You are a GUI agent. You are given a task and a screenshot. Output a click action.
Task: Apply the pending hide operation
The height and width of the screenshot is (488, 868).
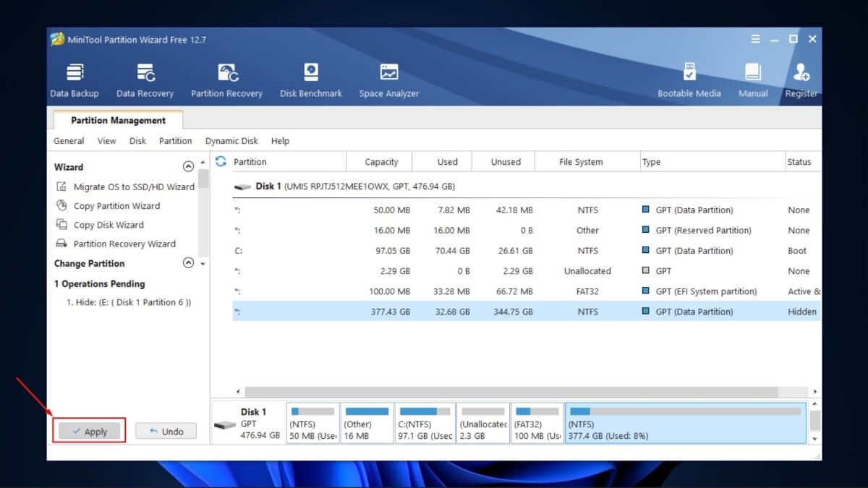89,431
